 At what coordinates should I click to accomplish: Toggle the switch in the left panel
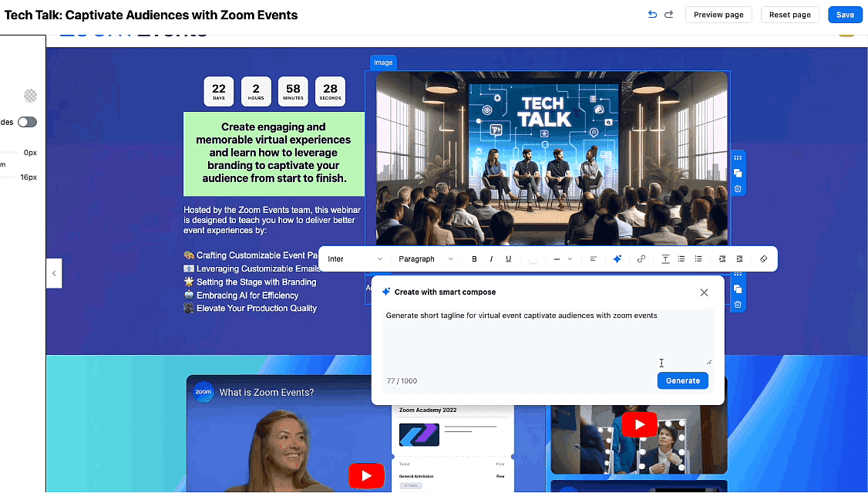(x=28, y=122)
